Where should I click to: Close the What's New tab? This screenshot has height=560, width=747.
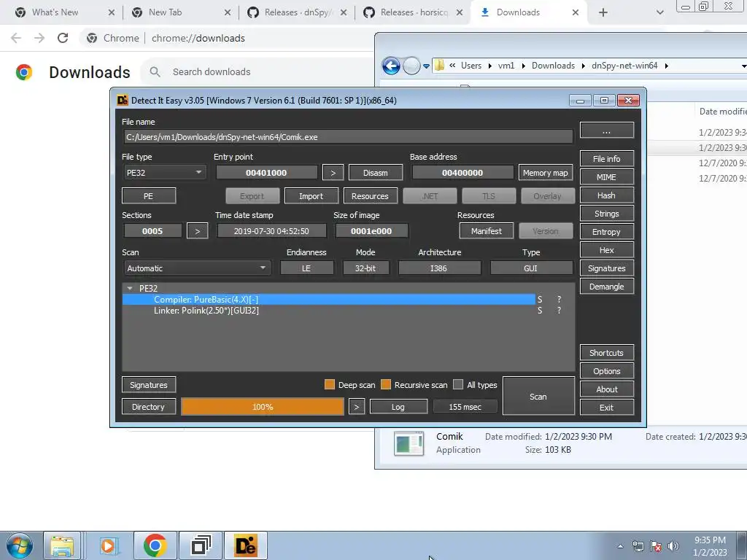coord(112,12)
